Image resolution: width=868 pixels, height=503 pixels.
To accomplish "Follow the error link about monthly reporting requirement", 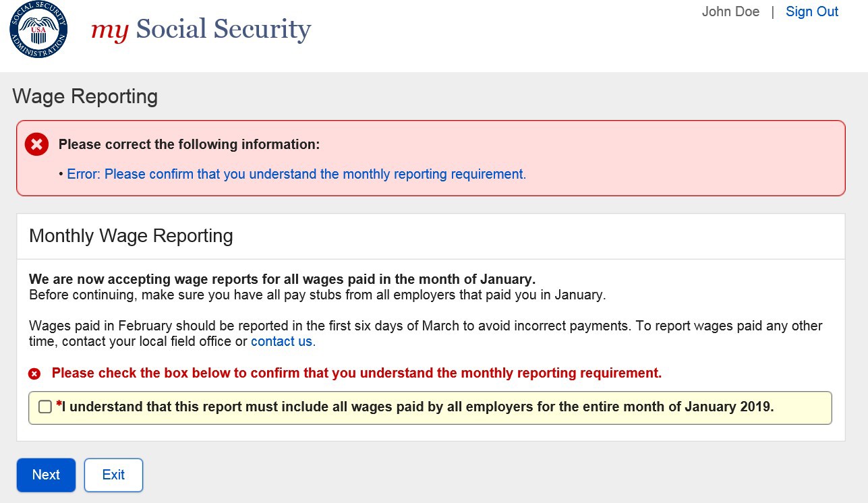I will (x=296, y=174).
